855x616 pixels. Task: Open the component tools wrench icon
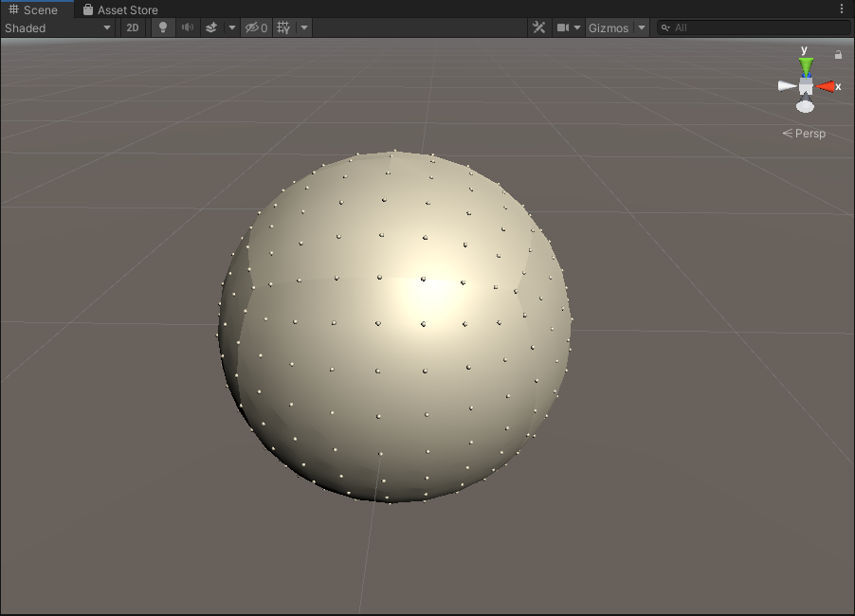click(x=538, y=27)
